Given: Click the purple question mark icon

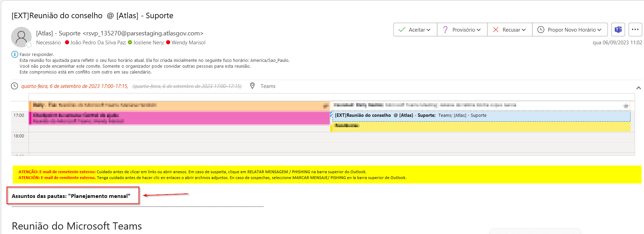Looking at the screenshot, I should 445,30.
